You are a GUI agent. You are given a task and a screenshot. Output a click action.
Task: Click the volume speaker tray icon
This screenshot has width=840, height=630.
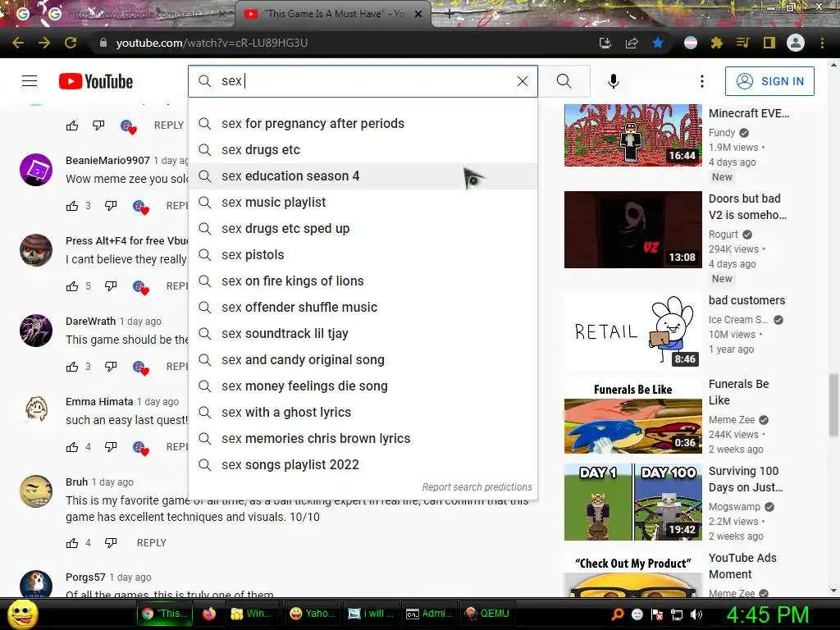[x=696, y=614]
